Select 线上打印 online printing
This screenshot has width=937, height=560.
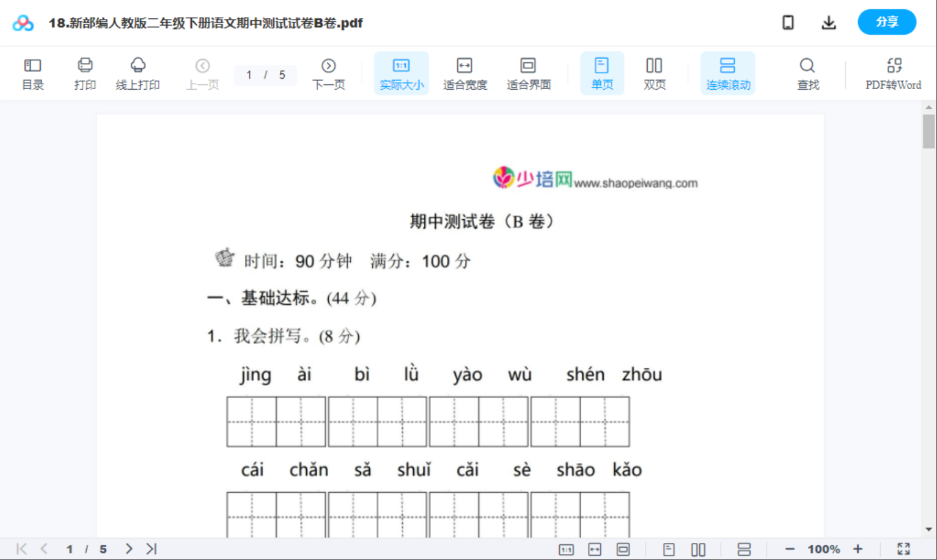pos(138,73)
